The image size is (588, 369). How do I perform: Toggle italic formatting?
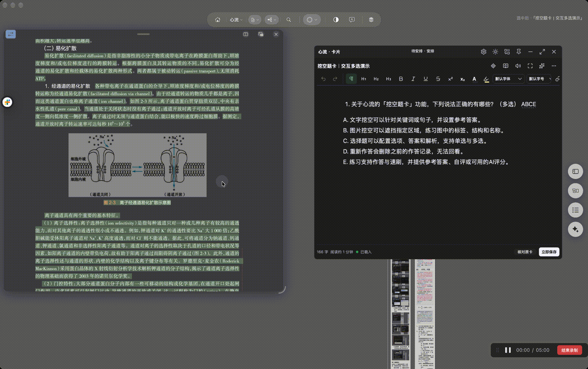tap(413, 79)
